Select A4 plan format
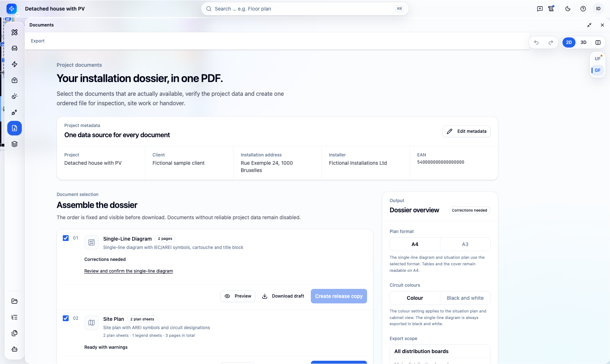Viewport: 610px width, 364px height. click(x=415, y=244)
